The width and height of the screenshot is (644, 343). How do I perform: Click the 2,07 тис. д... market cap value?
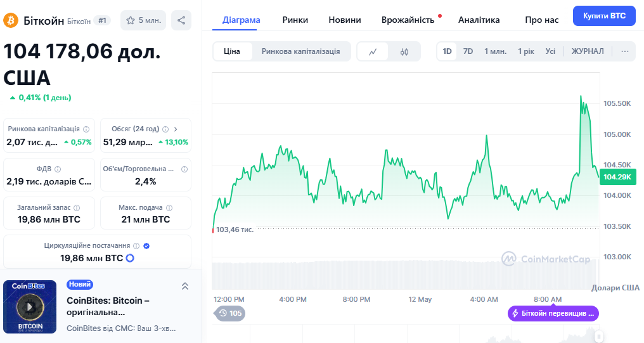tap(32, 143)
